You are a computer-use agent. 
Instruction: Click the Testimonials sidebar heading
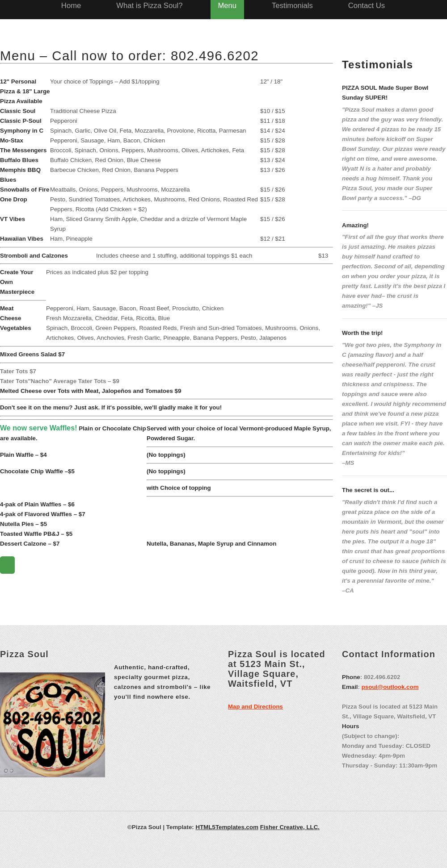pos(377,65)
